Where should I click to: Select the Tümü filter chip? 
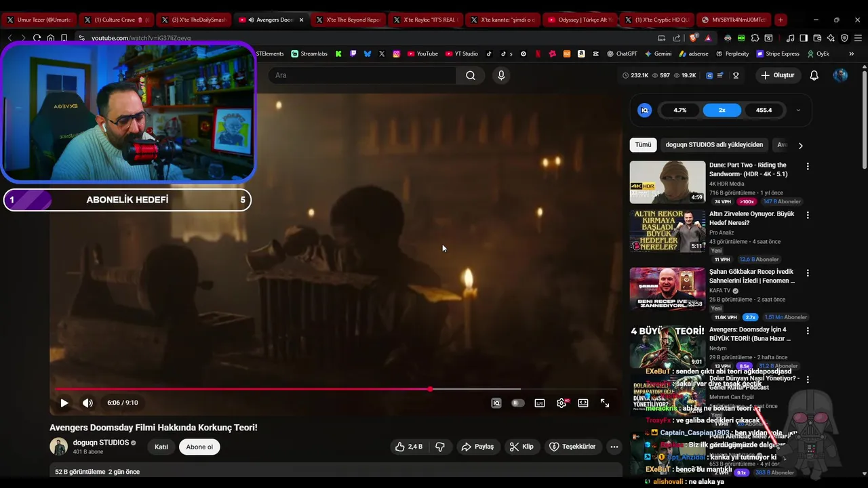tap(643, 144)
